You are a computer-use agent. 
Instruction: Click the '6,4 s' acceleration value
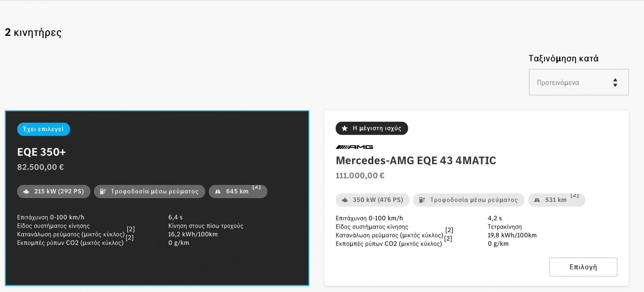175,217
